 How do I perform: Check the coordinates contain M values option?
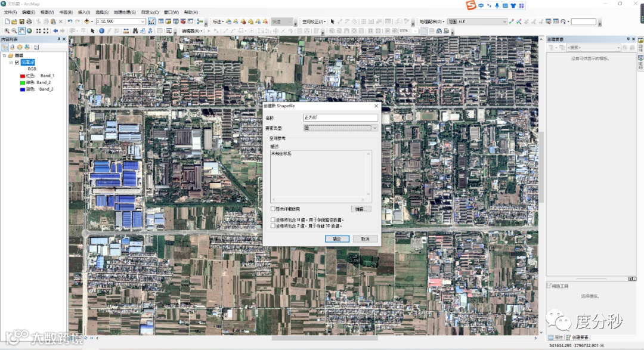(273, 220)
